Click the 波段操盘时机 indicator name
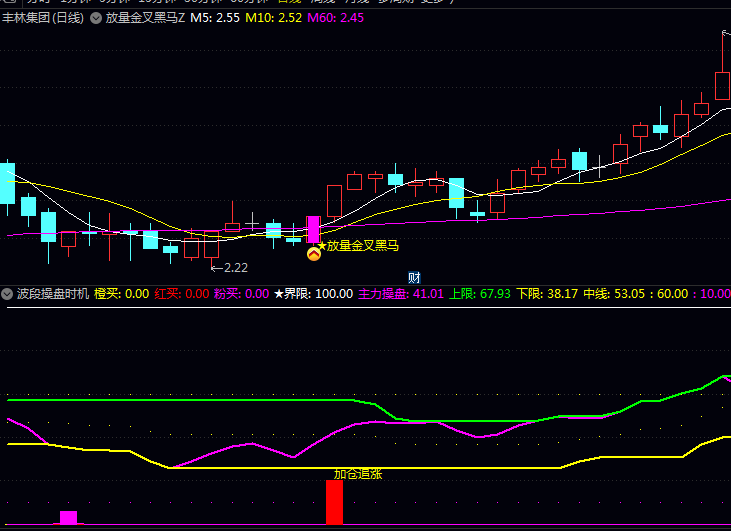 click(x=53, y=294)
